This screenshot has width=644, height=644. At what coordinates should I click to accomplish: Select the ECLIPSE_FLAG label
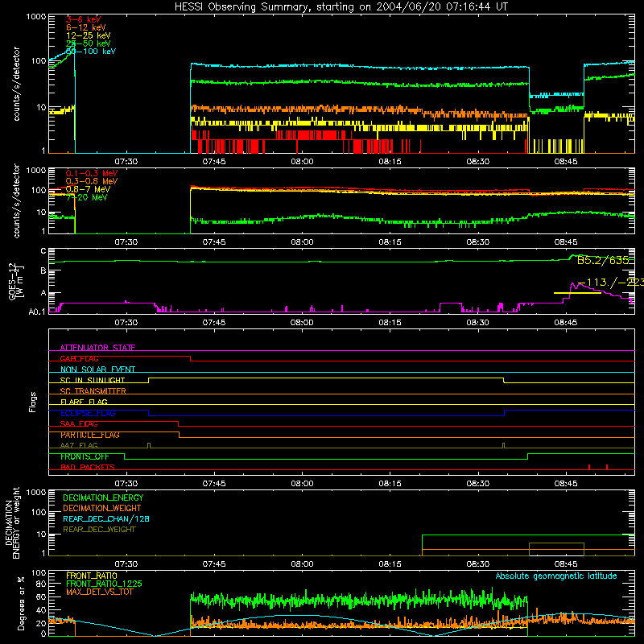tap(88, 413)
